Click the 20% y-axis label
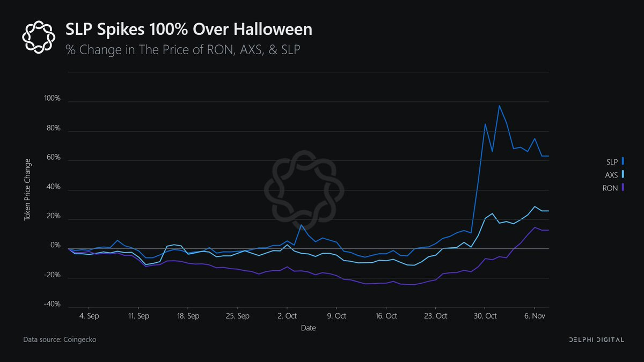Screen dimensions: 644x362 coord(54,217)
